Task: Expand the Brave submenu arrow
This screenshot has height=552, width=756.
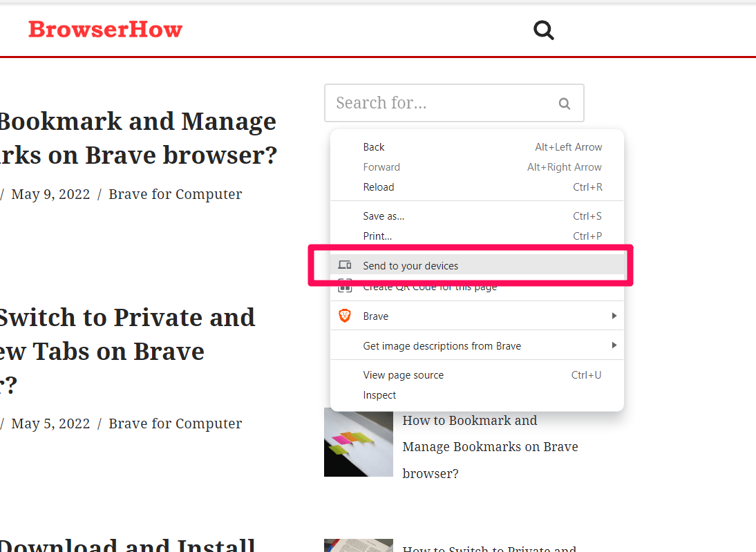Action: tap(614, 316)
